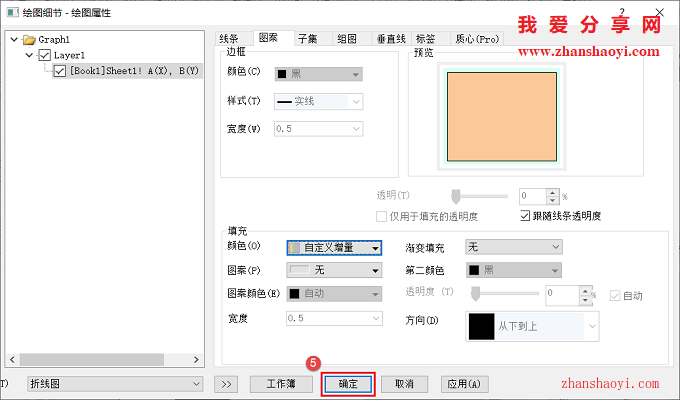Enable 仅用于填充的透明度 checkbox

381,216
